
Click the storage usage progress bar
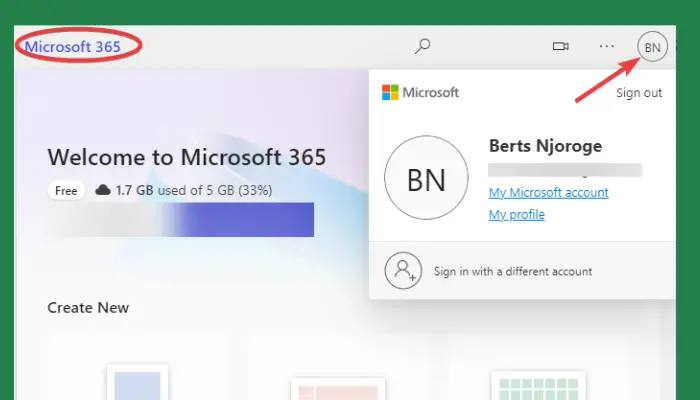pos(181,219)
